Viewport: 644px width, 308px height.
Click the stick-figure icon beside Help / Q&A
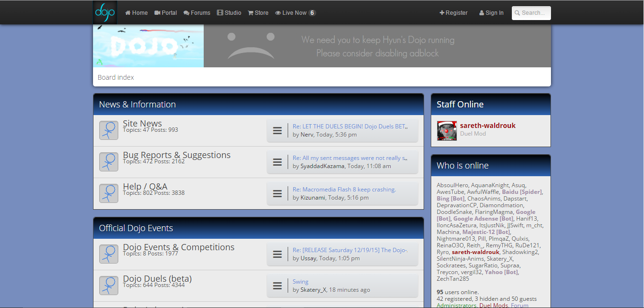click(x=109, y=193)
